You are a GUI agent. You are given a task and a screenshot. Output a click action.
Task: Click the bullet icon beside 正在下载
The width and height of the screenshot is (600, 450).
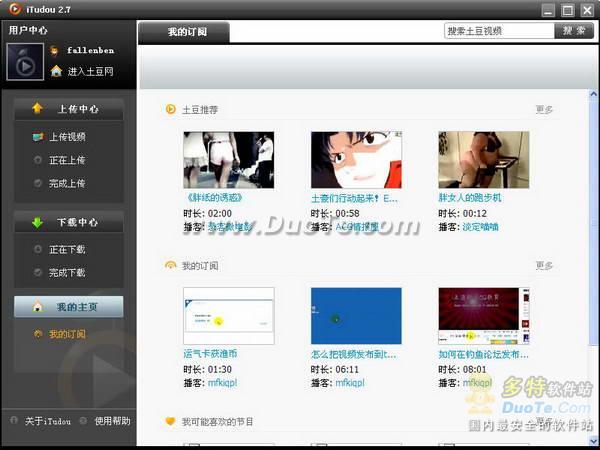(38, 249)
